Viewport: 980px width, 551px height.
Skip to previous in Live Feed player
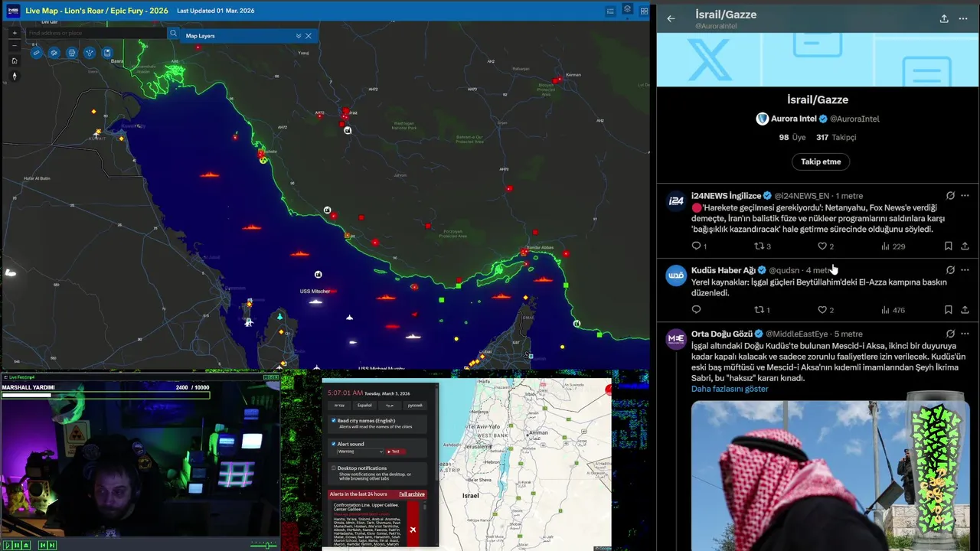43,545
